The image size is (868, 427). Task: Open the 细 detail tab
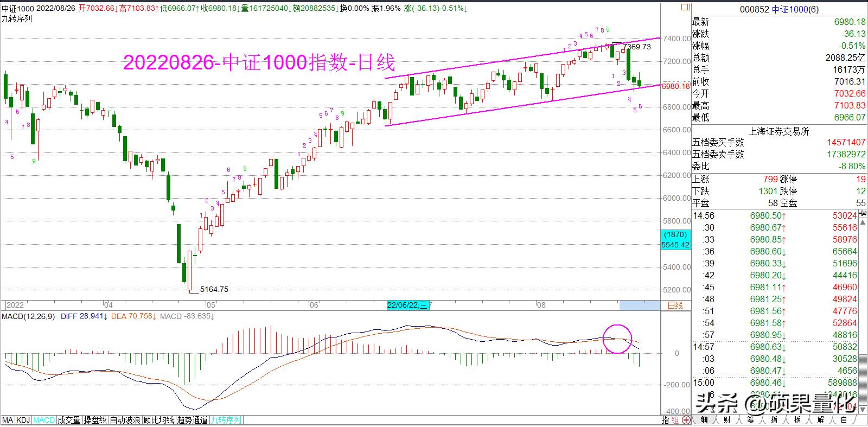pos(704,419)
